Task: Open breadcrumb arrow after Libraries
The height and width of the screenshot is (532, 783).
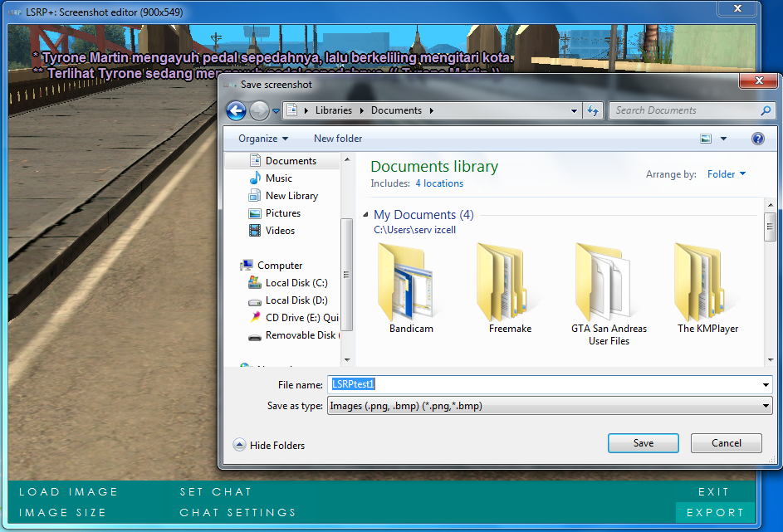Action: point(361,110)
